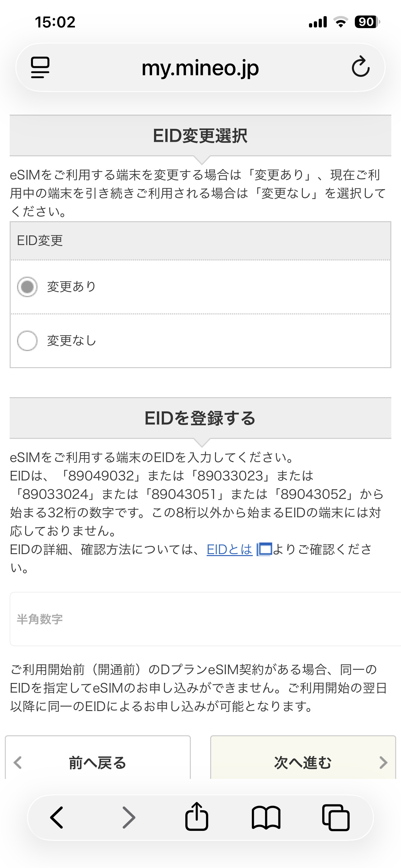
Task: Tap the EID変更選択 section header
Action: click(200, 135)
